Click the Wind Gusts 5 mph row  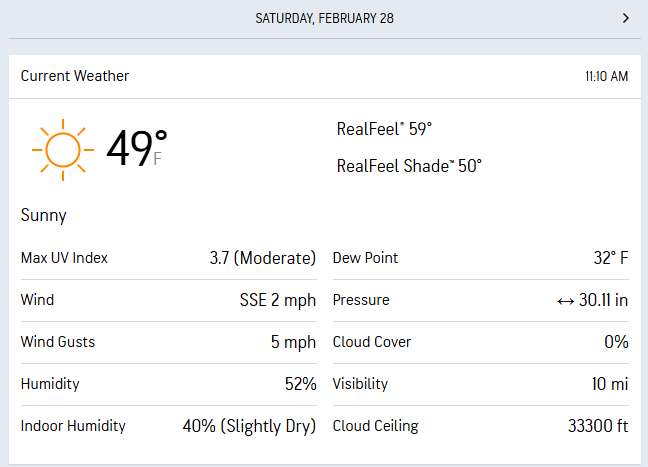pyautogui.click(x=168, y=342)
